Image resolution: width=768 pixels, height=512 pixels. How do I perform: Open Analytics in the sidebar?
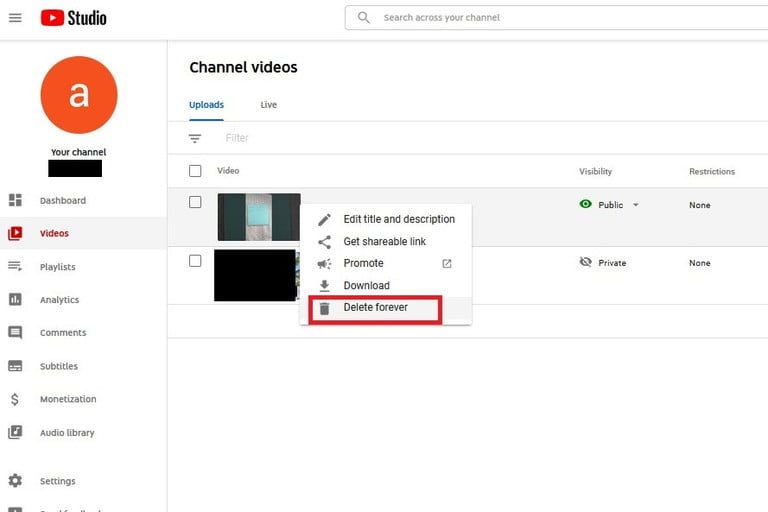click(x=59, y=300)
